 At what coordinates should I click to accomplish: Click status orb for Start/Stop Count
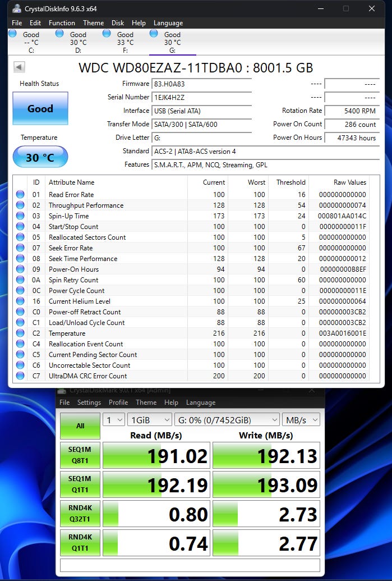(20, 226)
